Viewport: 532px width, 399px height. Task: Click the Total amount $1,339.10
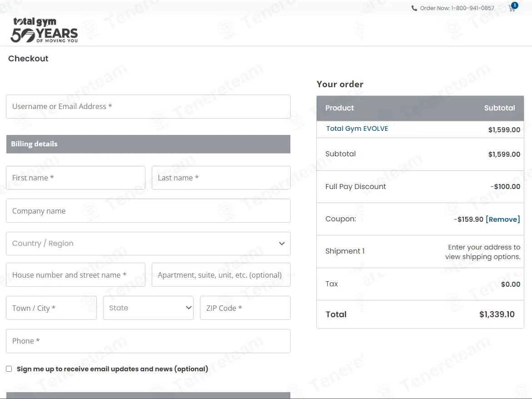[x=497, y=314]
